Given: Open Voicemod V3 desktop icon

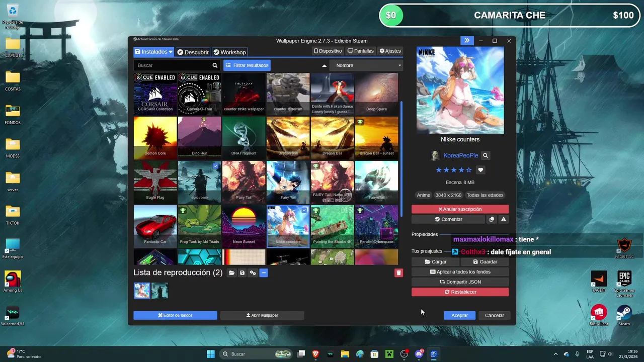Looking at the screenshot, I should tap(13, 315).
